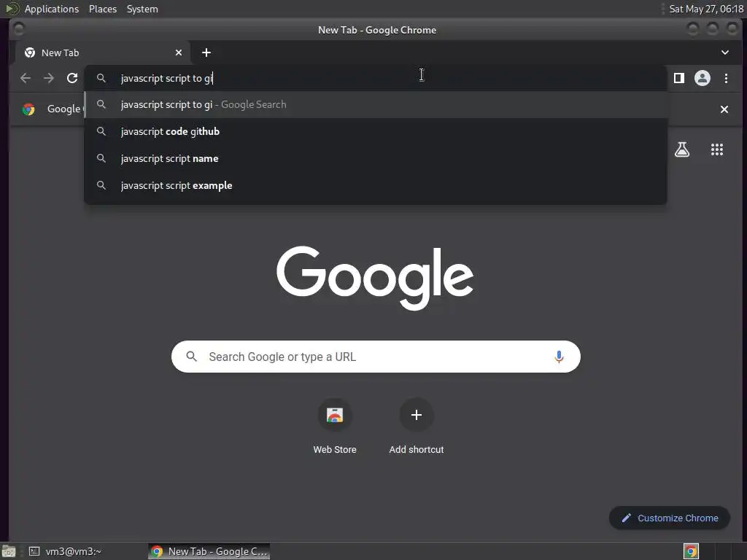Open Chrome three-dot menu
The height and width of the screenshot is (560, 747).
click(x=726, y=78)
